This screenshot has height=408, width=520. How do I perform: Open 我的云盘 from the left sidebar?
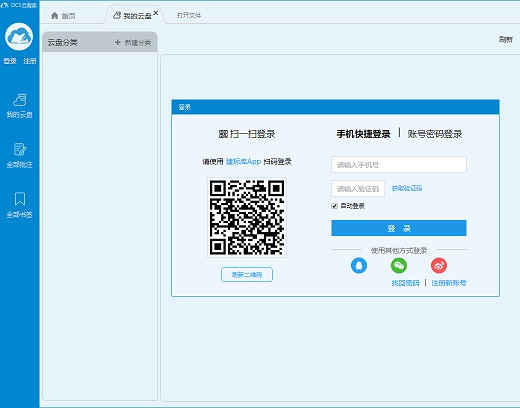19,106
